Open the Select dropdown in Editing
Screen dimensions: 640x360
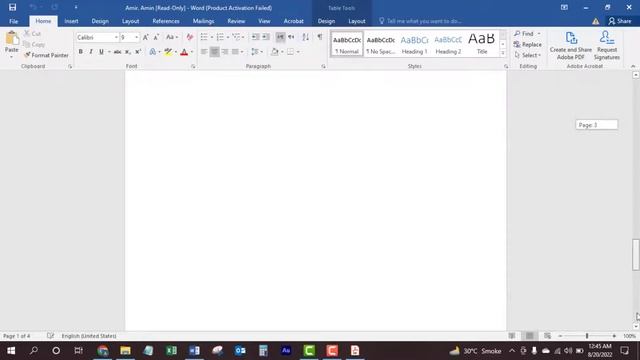(x=528, y=55)
